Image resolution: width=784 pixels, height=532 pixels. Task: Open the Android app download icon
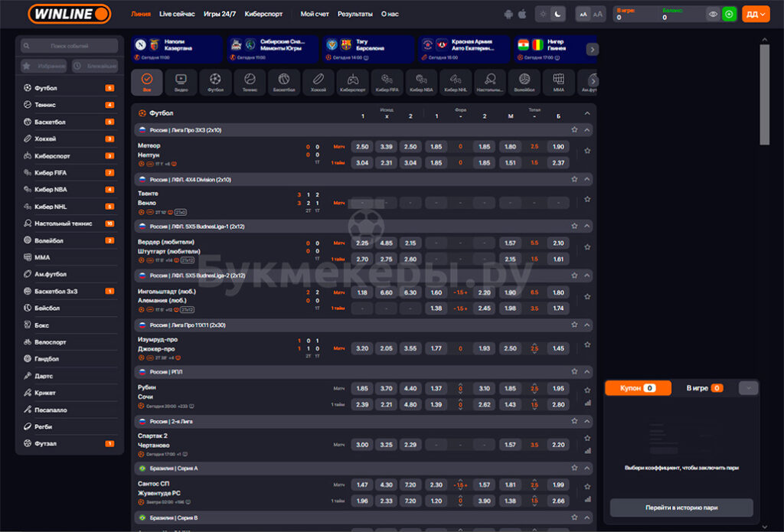[508, 14]
